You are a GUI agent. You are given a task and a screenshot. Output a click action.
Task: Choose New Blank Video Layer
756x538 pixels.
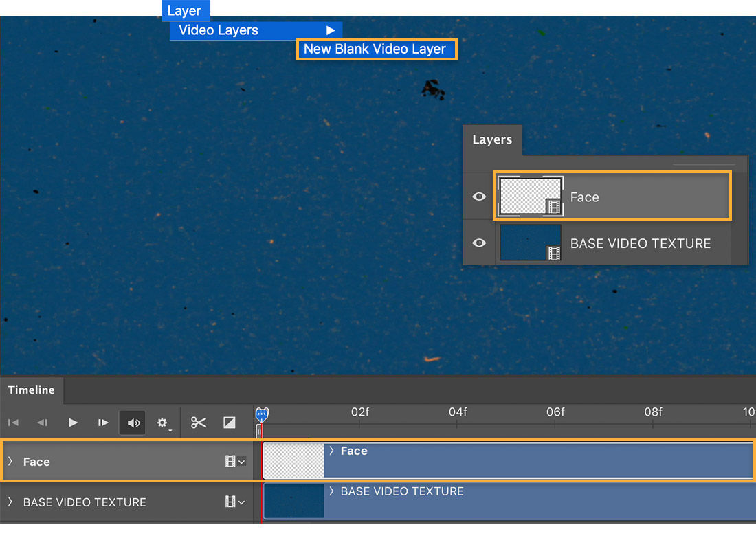point(377,49)
